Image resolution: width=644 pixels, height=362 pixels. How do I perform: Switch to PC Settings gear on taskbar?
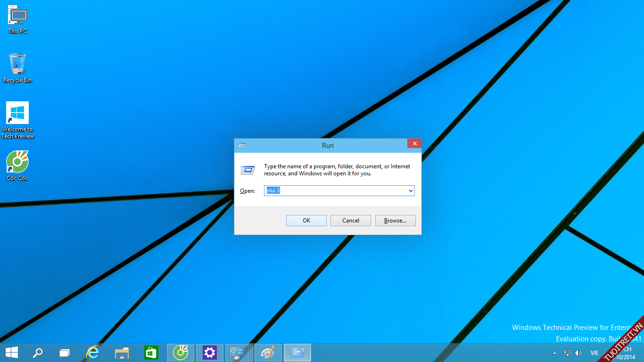coord(209,353)
